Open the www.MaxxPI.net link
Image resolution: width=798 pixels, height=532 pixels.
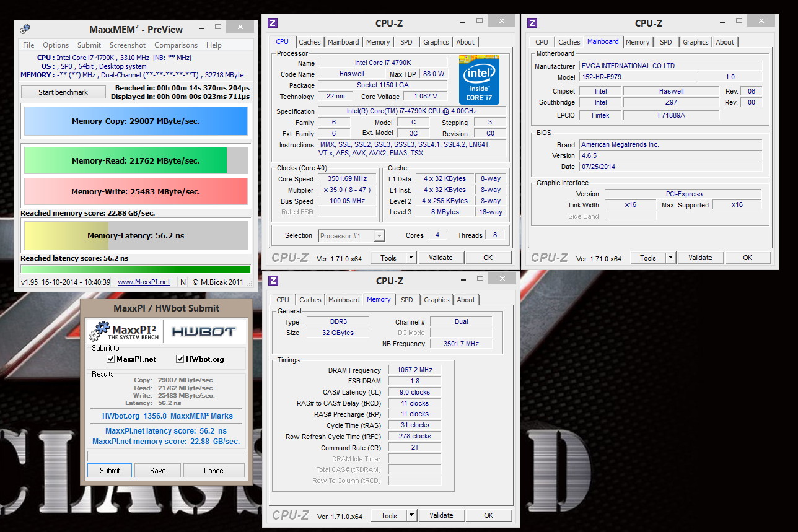(x=144, y=282)
